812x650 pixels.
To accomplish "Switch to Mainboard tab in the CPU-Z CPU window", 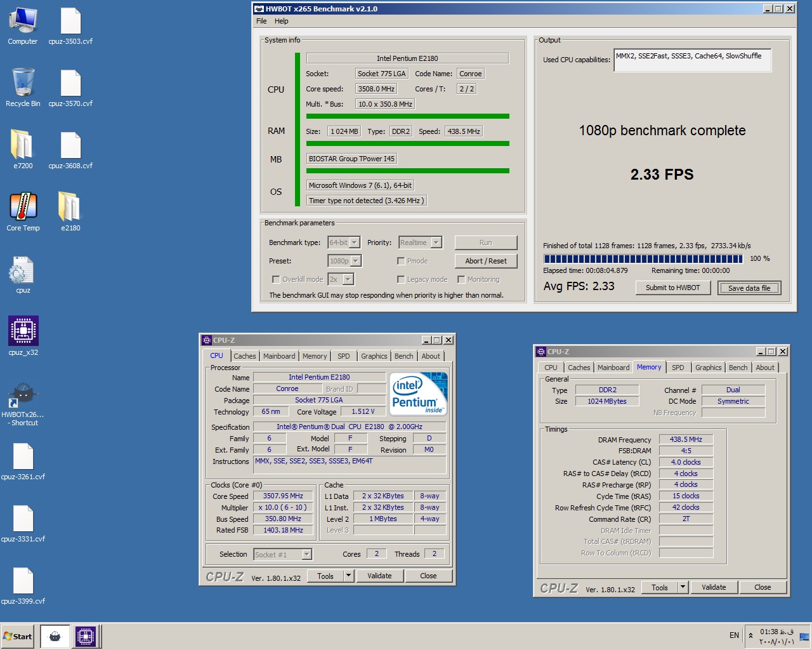I will (x=279, y=356).
